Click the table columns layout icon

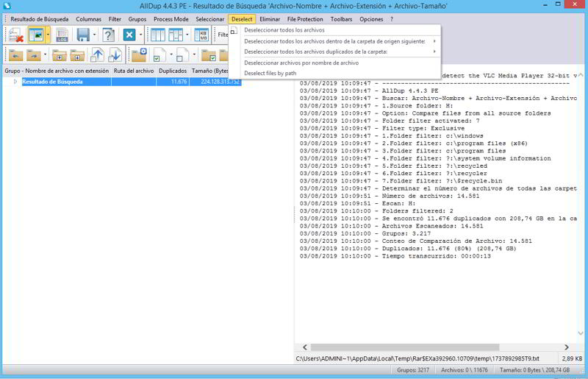click(x=157, y=35)
